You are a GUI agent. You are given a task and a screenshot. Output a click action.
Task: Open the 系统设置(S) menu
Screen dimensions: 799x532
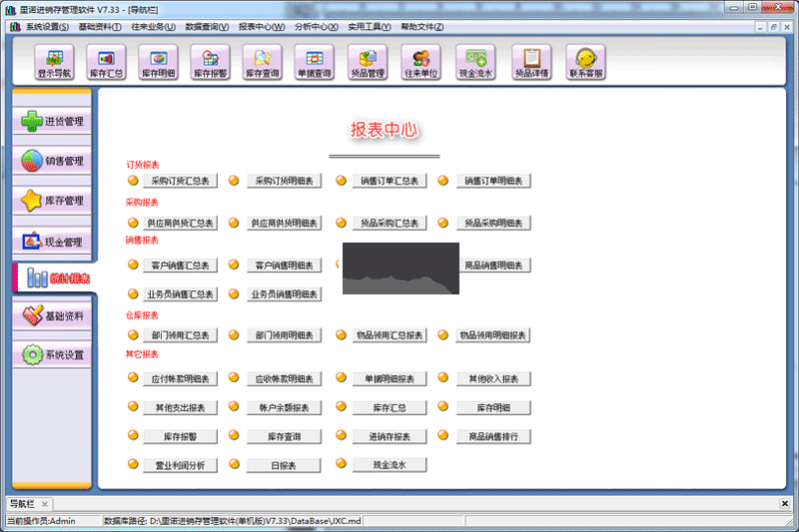pos(47,27)
